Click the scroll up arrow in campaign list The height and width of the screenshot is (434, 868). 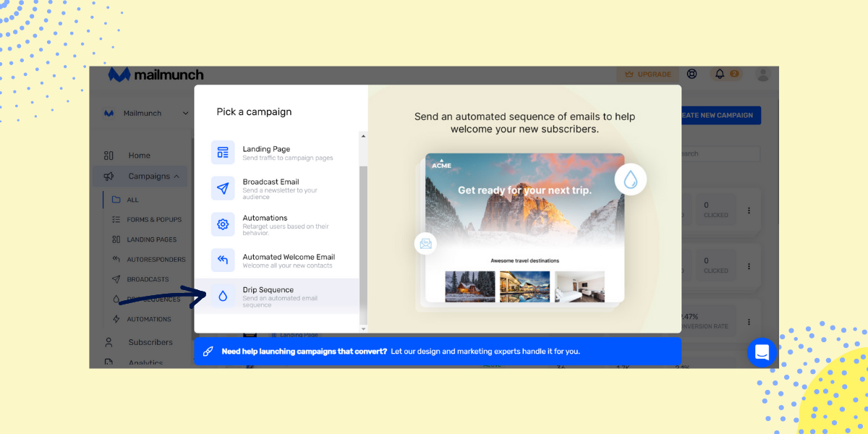tap(364, 135)
